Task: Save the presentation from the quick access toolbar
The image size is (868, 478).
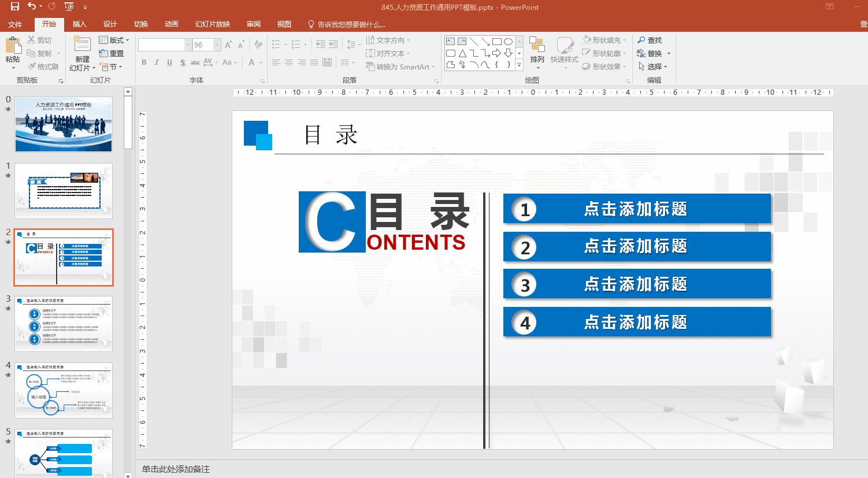Action: [15, 7]
